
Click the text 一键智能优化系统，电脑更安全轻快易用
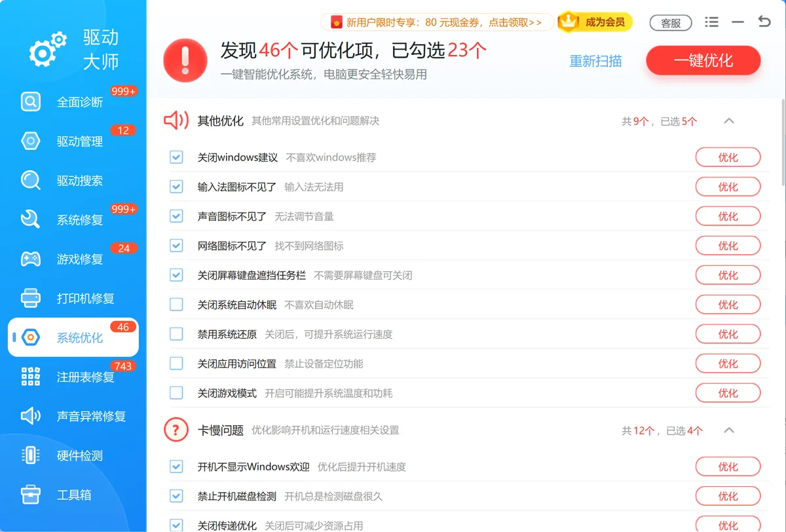pyautogui.click(x=324, y=74)
